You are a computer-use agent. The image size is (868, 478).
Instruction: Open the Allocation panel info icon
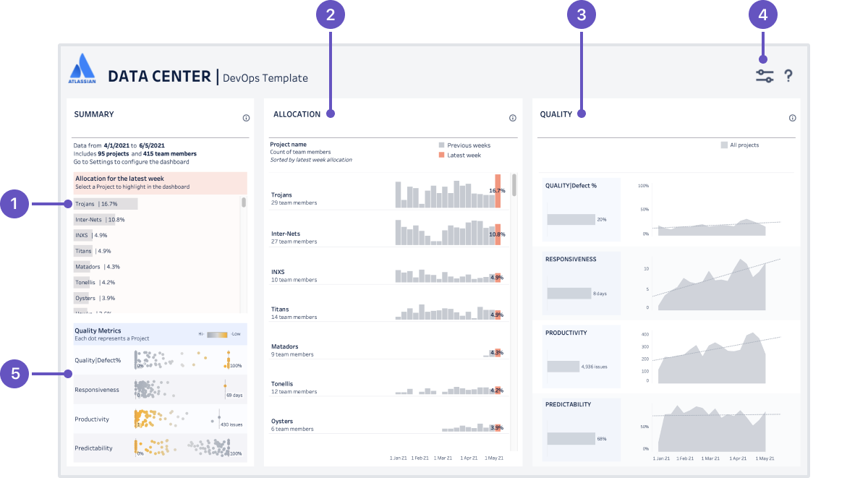point(513,118)
